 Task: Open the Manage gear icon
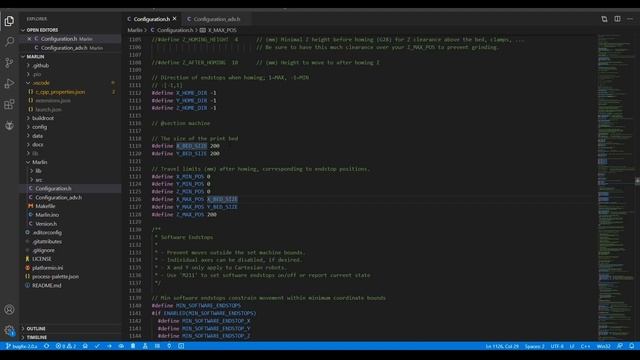pyautogui.click(x=9, y=330)
